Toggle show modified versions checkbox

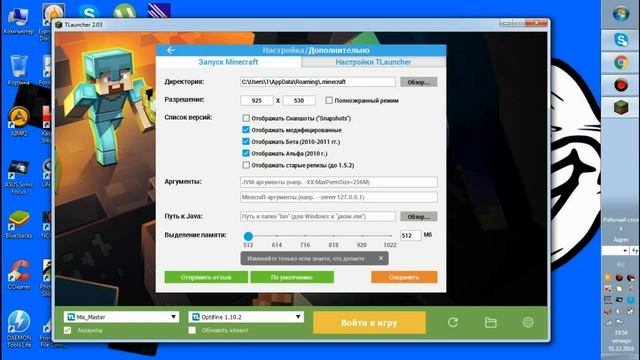coord(246,130)
